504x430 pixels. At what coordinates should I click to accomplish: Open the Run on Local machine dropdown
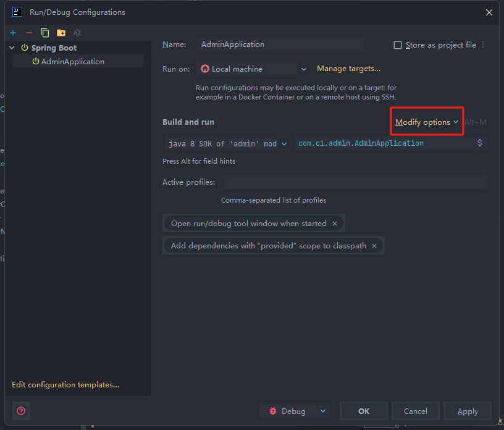click(x=303, y=69)
